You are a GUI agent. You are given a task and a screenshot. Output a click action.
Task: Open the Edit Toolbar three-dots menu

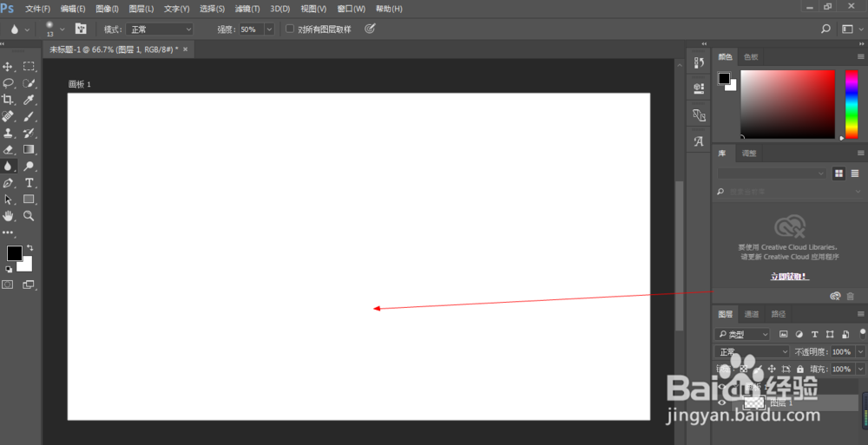[x=8, y=232]
